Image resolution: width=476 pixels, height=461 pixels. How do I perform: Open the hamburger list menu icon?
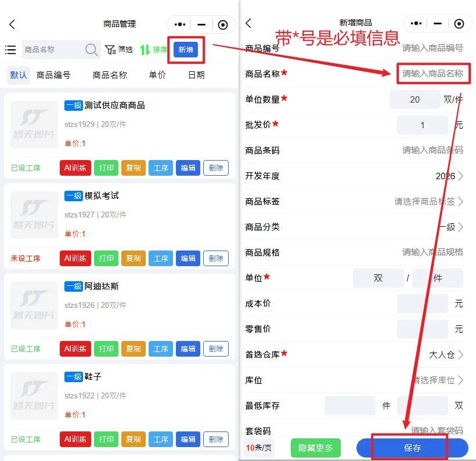pos(10,50)
